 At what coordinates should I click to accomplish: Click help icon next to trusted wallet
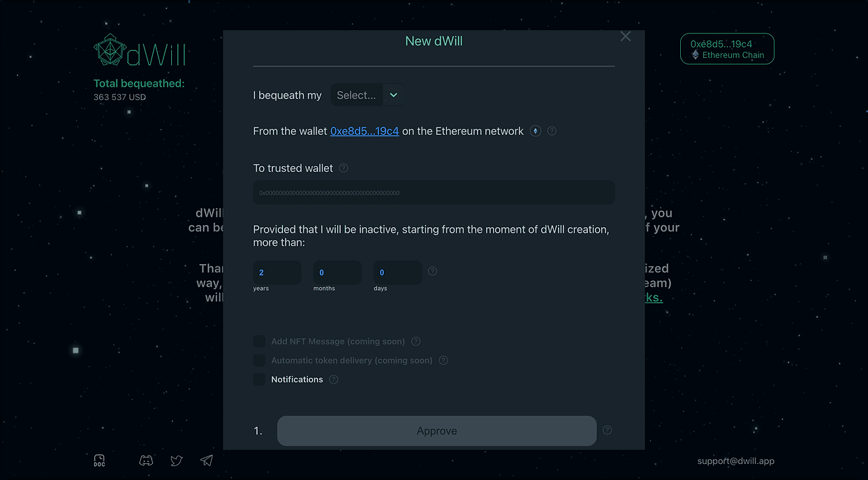click(x=344, y=168)
